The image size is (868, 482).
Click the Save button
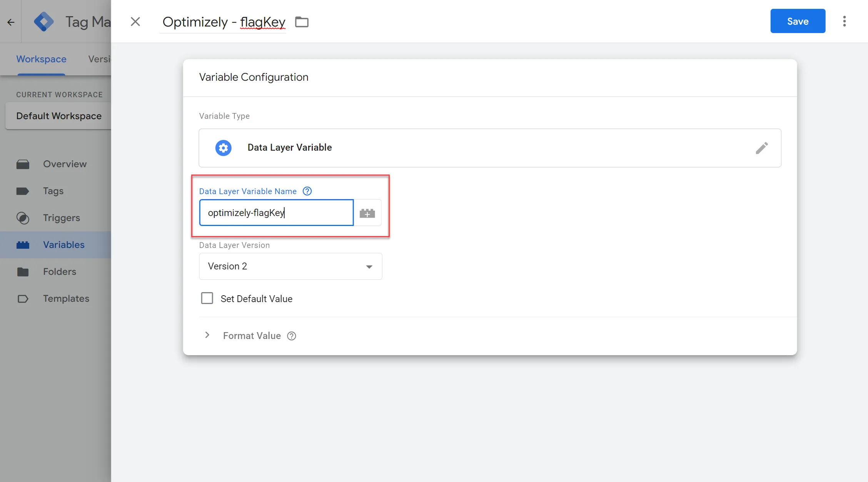(x=798, y=21)
